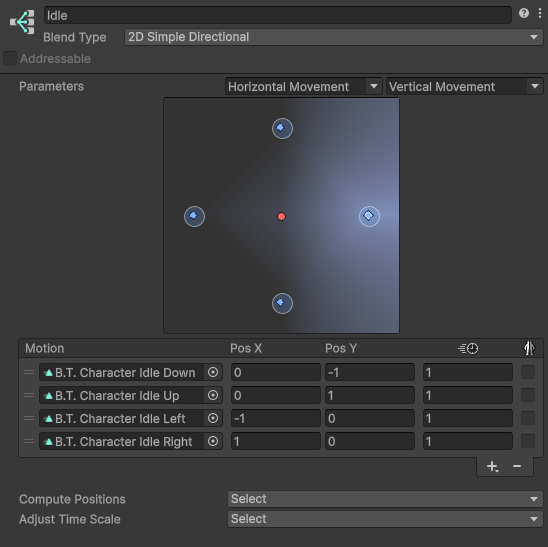
Task: Open object picker for Idle Right motion
Action: click(x=213, y=441)
